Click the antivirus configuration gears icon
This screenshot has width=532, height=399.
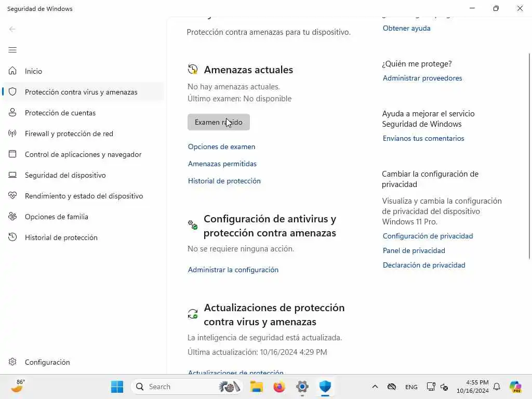click(x=193, y=224)
